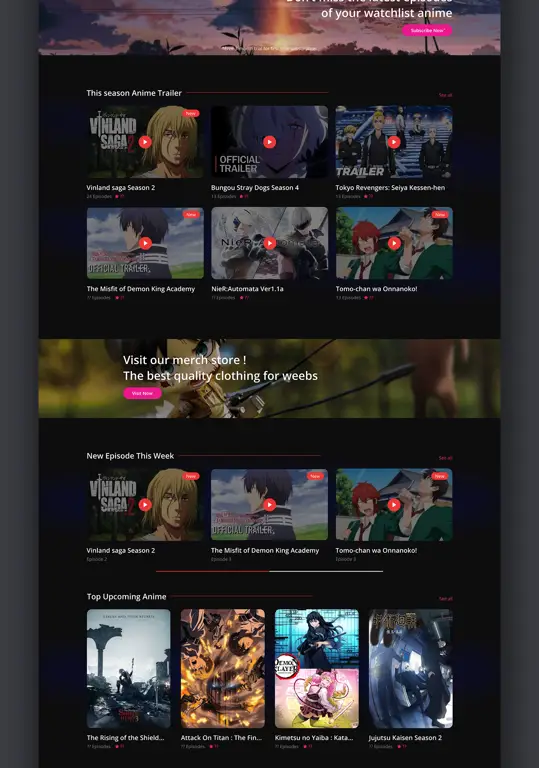Click the 'This season Anime Trailer' heading
This screenshot has height=768, width=539.
[134, 93]
